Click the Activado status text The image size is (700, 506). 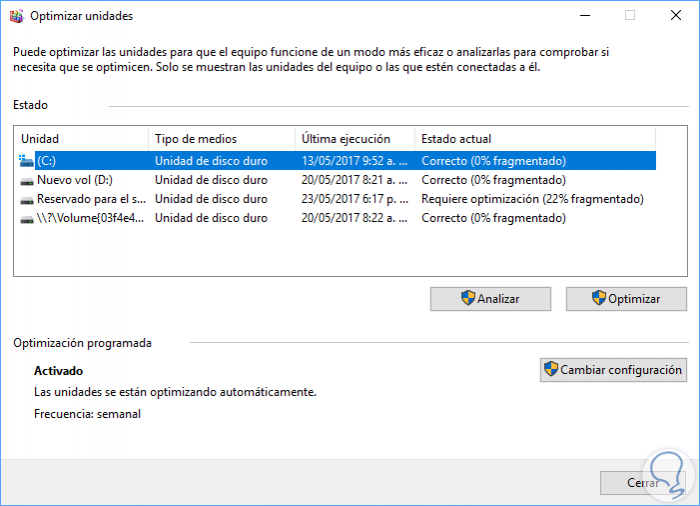[58, 371]
